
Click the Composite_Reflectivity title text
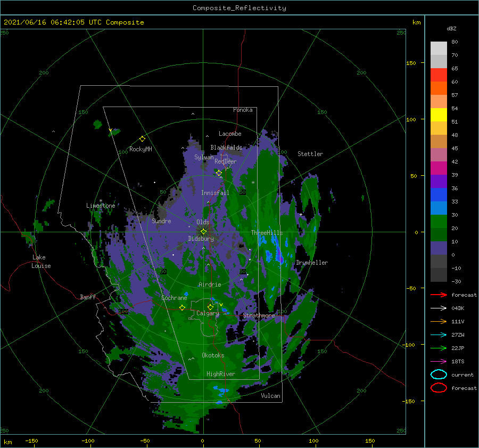coord(240,8)
